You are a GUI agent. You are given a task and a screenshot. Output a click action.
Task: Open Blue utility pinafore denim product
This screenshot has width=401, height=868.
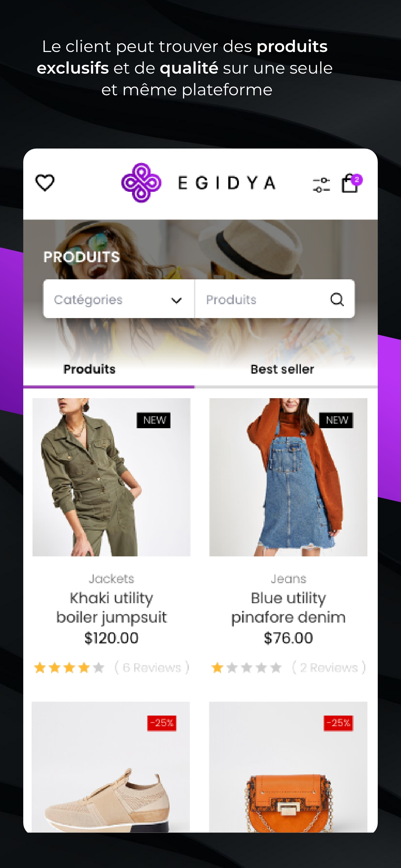coord(288,607)
